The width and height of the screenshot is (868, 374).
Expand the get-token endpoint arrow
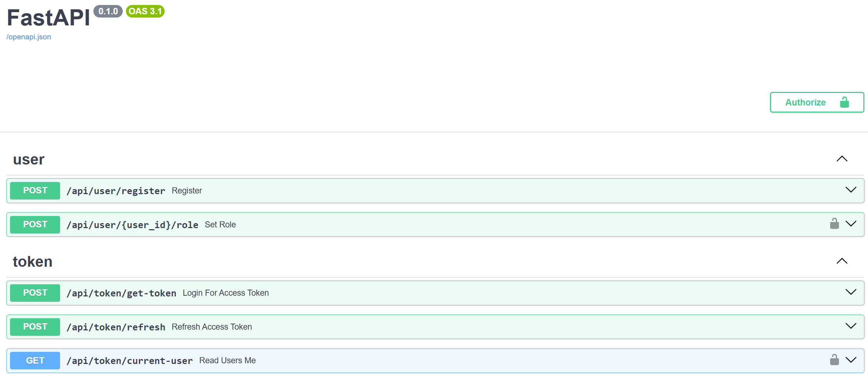pos(851,292)
